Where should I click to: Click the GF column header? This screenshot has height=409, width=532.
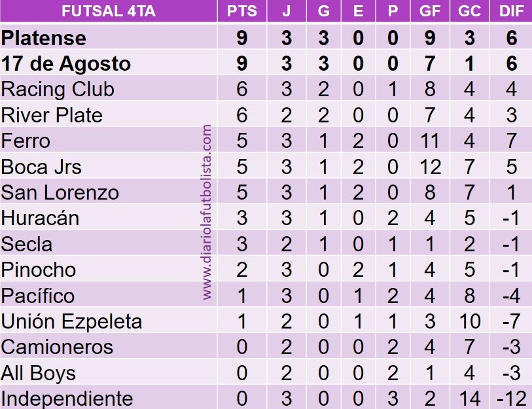pyautogui.click(x=430, y=12)
